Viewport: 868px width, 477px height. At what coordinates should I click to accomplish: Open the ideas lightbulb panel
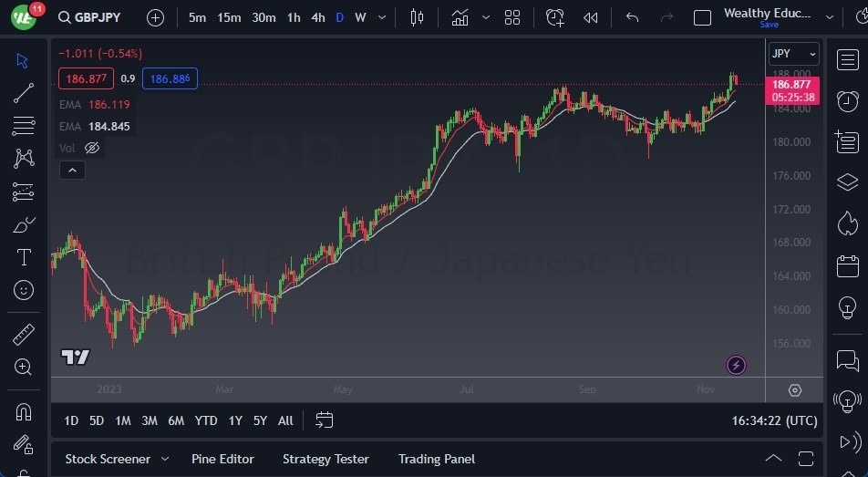(x=848, y=307)
